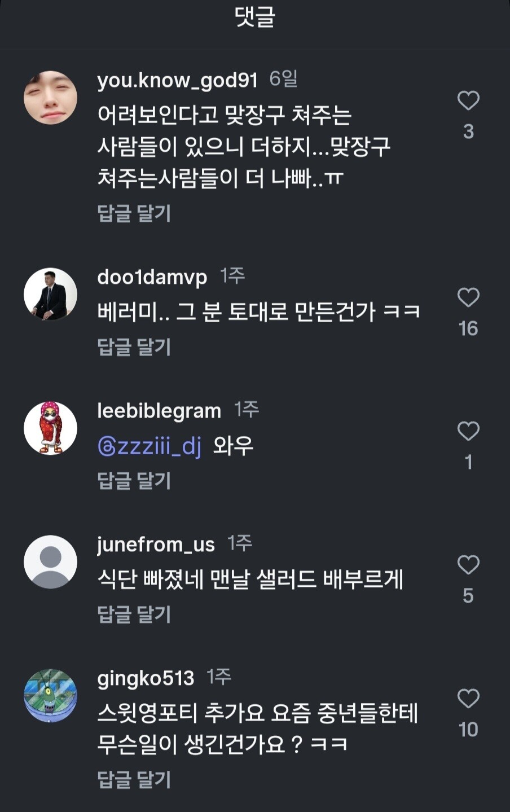Open you.know_god91's profile picture
Viewport: 510px width, 812px height.
point(50,98)
